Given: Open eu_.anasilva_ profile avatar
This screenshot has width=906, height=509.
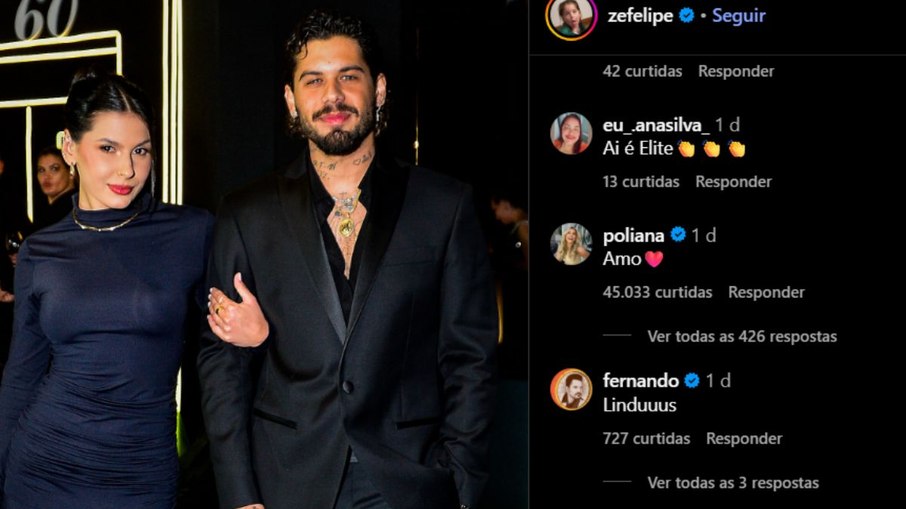Looking at the screenshot, I should coord(571,133).
